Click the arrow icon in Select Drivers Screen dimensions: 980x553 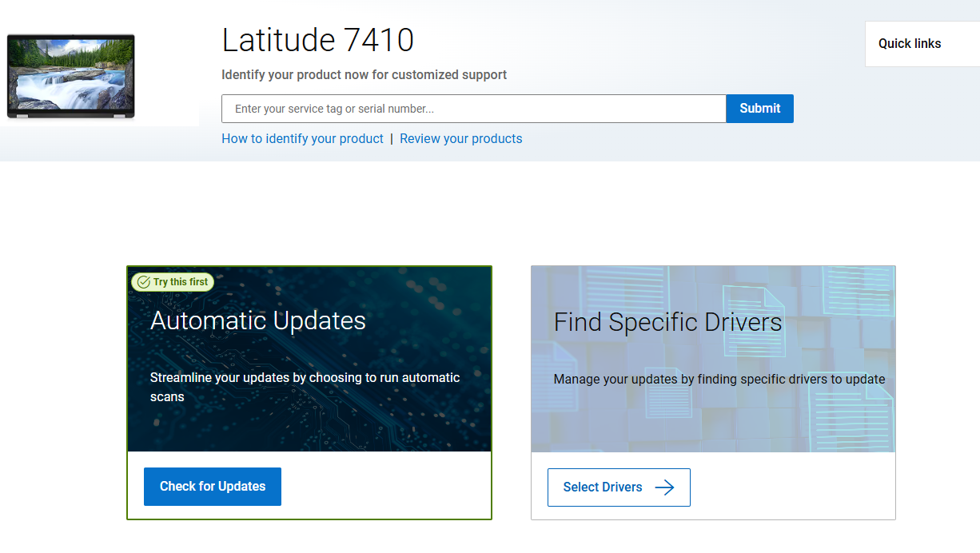coord(664,487)
